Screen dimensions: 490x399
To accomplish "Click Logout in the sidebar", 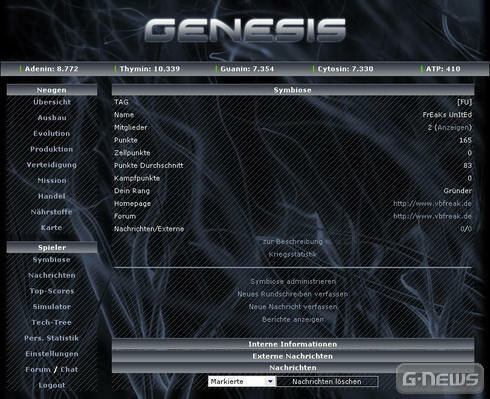I will [52, 385].
